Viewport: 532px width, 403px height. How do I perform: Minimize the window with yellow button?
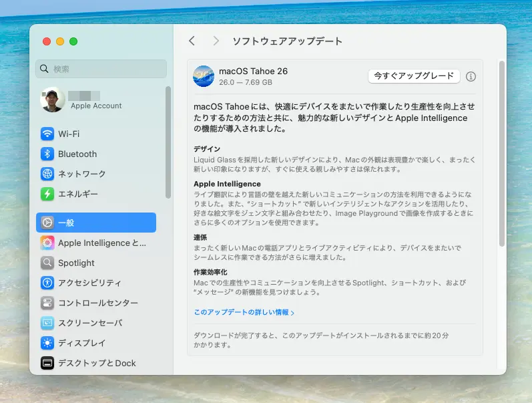pos(60,41)
